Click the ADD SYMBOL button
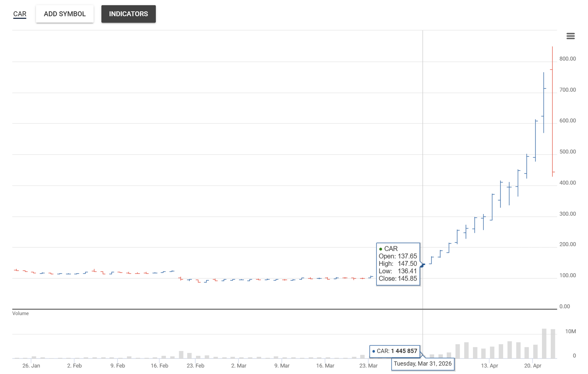588x374 pixels. [65, 14]
